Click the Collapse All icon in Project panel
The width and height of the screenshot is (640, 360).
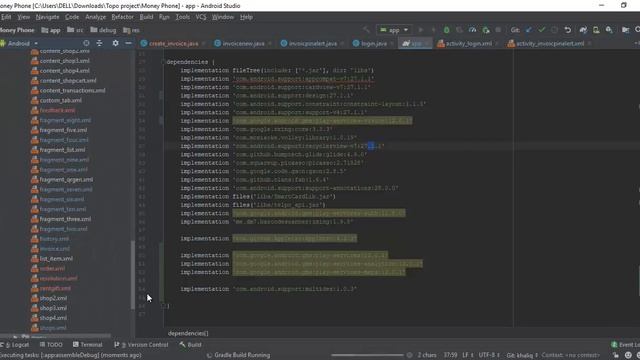[x=99, y=43]
